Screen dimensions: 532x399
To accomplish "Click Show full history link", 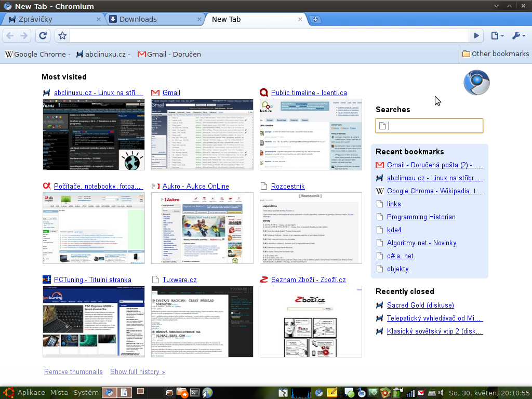I will coord(137,372).
